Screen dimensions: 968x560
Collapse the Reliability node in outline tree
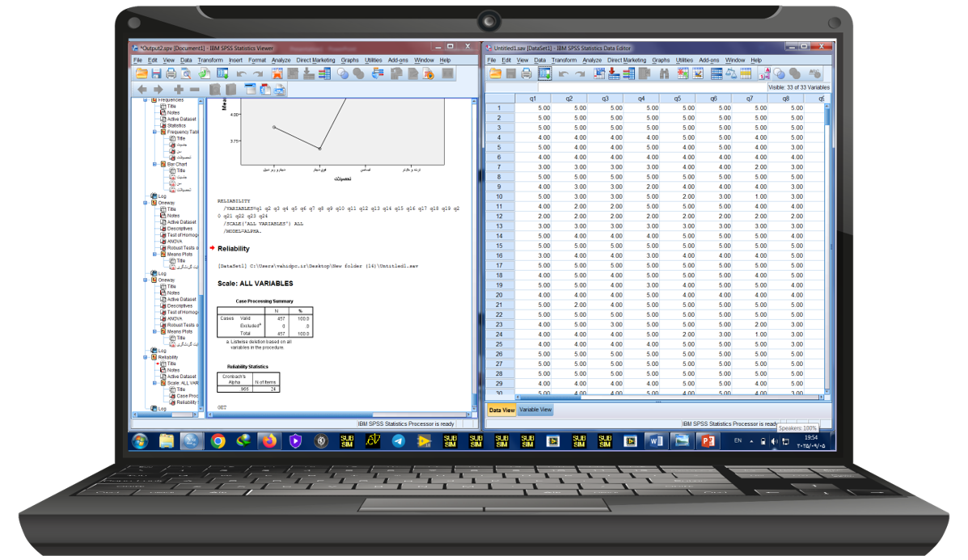tap(146, 357)
